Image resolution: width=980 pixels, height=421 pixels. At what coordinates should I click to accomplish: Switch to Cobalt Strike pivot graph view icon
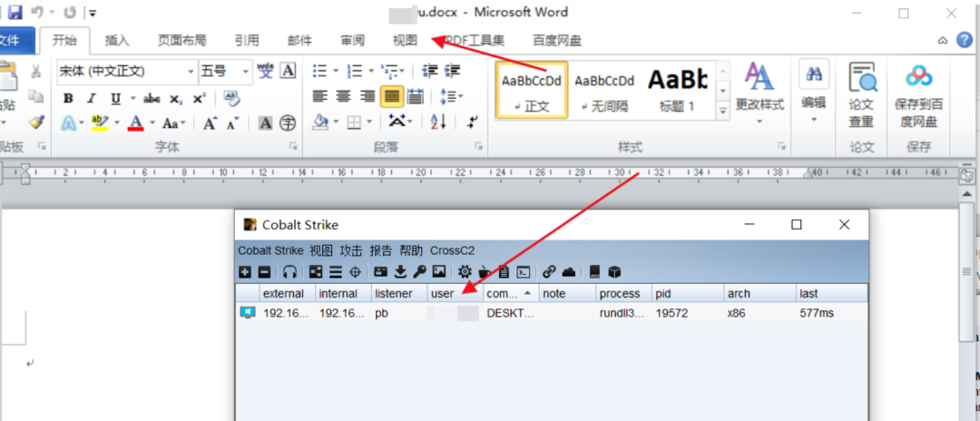pos(316,271)
